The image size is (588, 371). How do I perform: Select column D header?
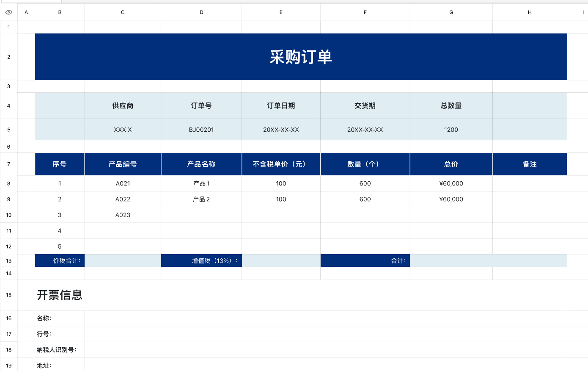(x=201, y=12)
